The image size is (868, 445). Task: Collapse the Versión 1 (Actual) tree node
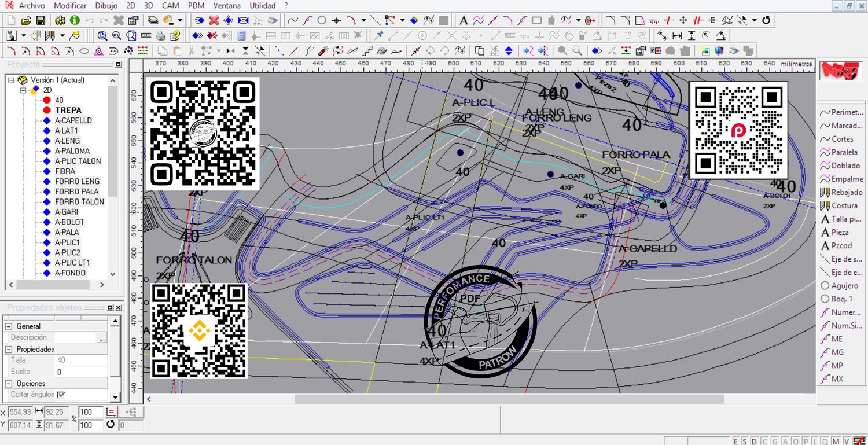(12, 80)
